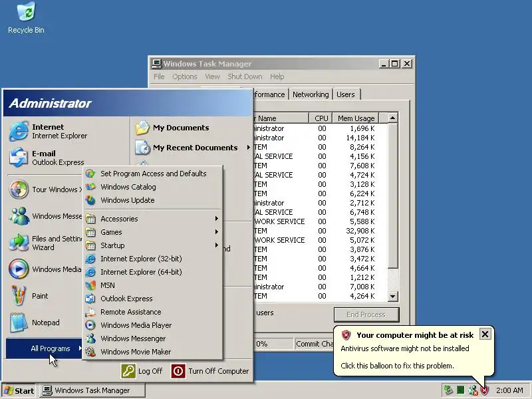Image resolution: width=532 pixels, height=399 pixels.
Task: Select the process row with 14,184 K
Action: (x=320, y=138)
